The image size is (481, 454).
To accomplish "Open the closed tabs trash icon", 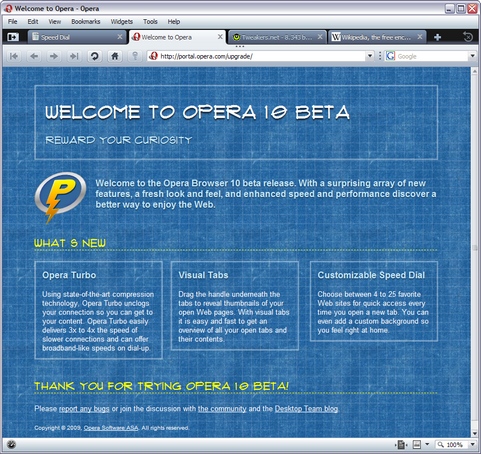I will coord(468,37).
